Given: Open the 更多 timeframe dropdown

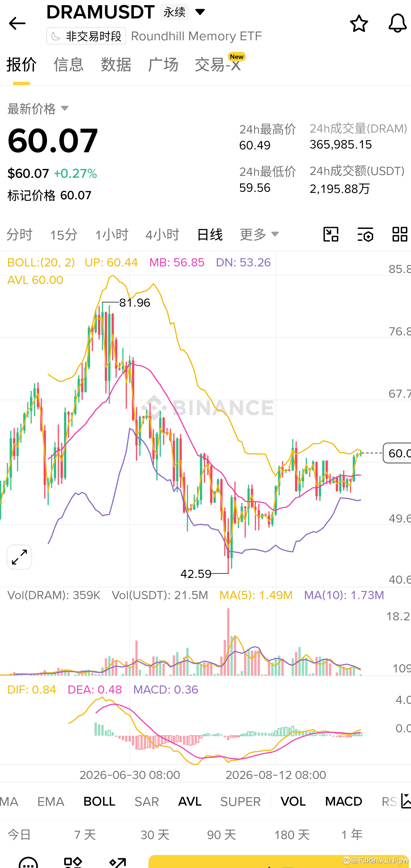Looking at the screenshot, I should click(260, 234).
